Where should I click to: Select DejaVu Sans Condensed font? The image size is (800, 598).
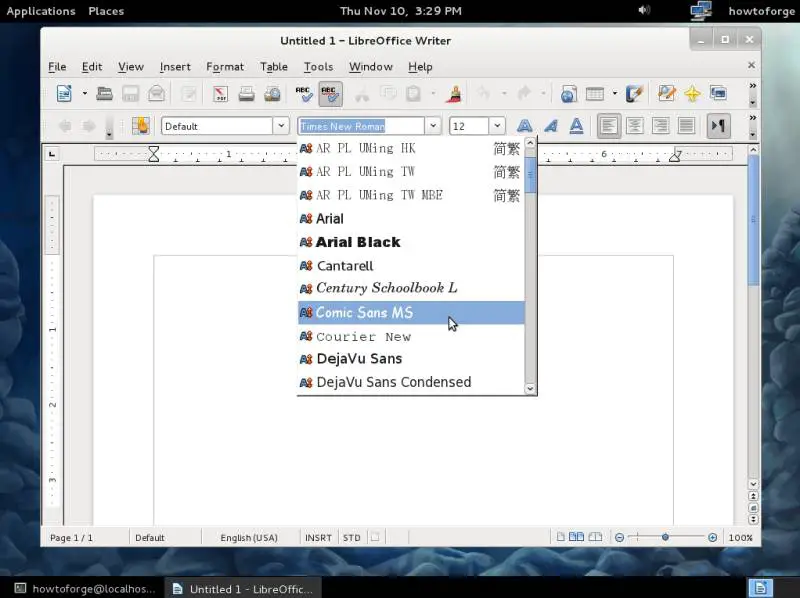(411, 382)
